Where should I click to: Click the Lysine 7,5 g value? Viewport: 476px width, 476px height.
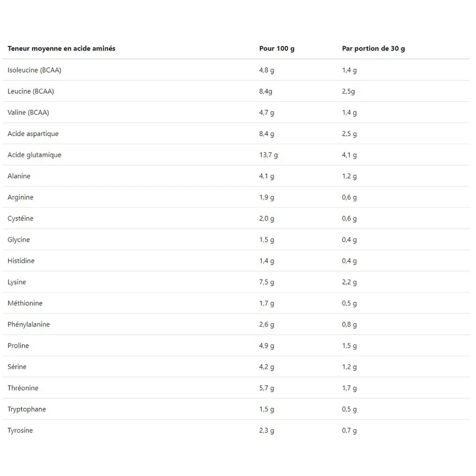pos(266,282)
